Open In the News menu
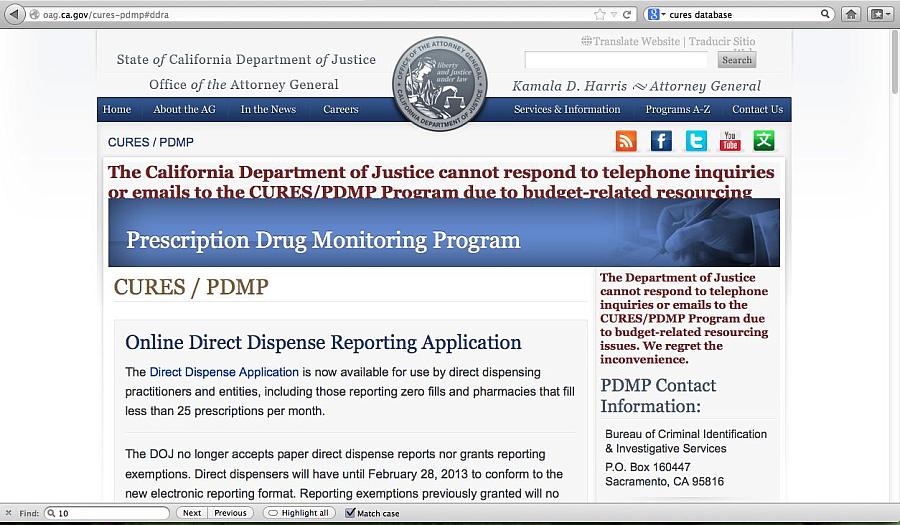Viewport: 900px width, 525px height. point(268,109)
